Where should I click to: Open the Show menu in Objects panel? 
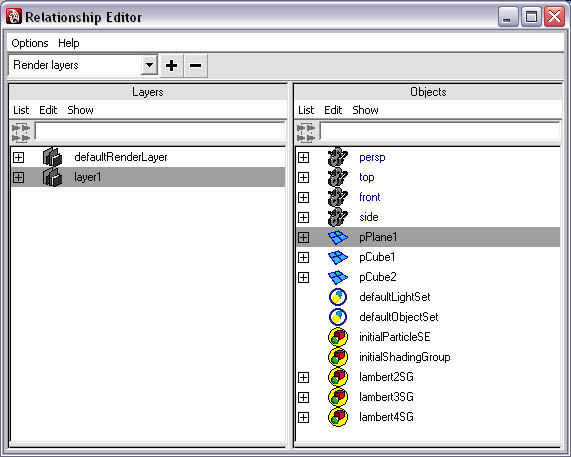[365, 110]
